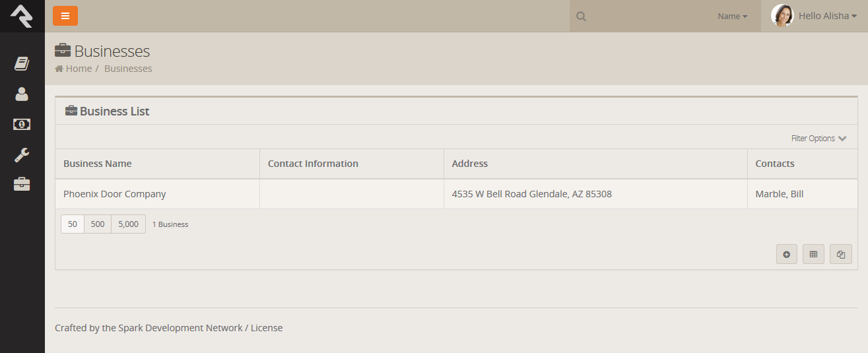The image size is (868, 353).
Task: Click the copy documents icon below the grid
Action: (840, 254)
